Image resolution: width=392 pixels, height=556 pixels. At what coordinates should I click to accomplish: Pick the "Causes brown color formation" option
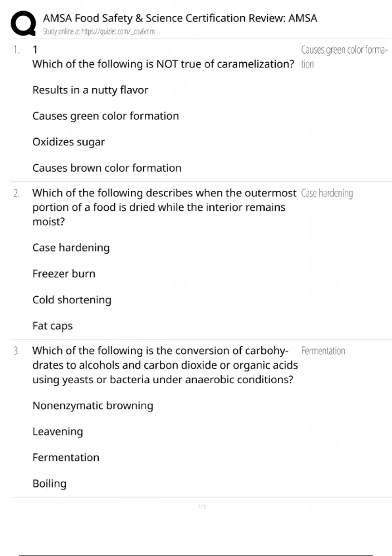[x=107, y=168]
